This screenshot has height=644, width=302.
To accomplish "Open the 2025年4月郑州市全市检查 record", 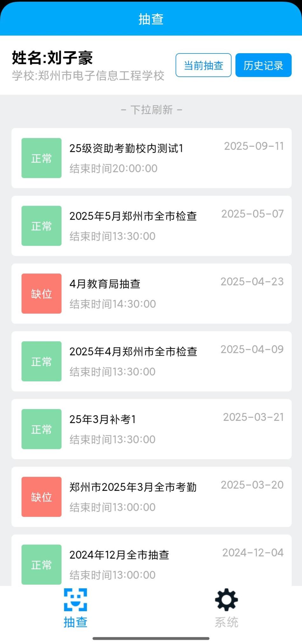I will 133,352.
